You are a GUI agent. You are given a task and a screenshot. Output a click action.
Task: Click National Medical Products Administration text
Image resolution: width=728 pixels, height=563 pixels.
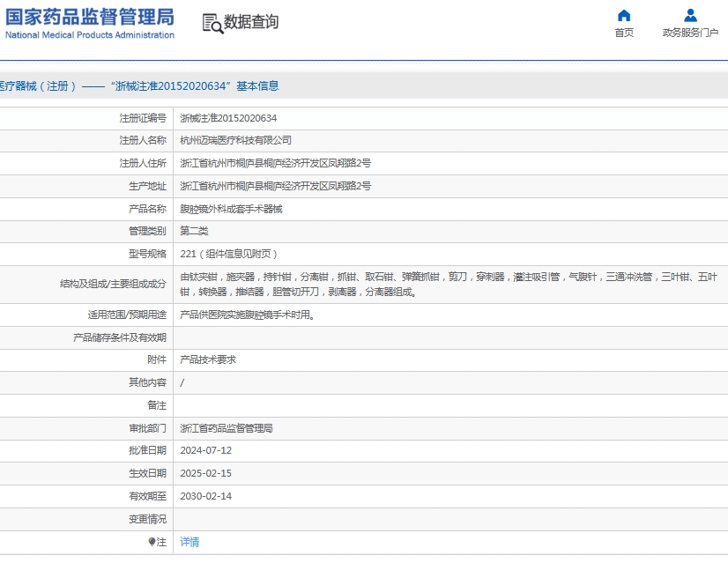coord(90,35)
